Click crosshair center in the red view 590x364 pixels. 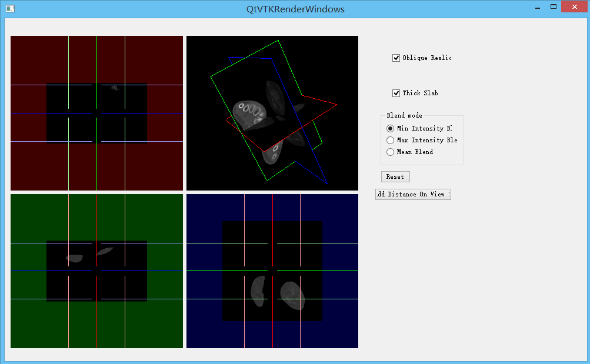[x=96, y=113]
